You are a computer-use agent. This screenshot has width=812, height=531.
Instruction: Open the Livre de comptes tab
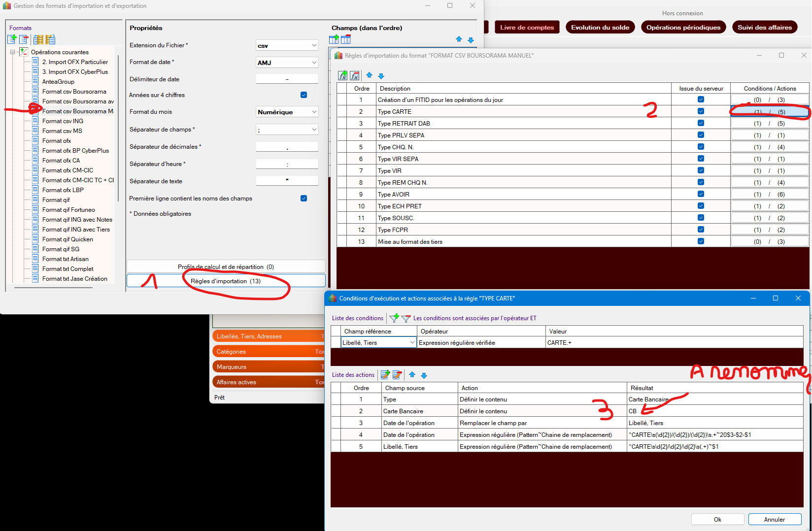tap(527, 28)
